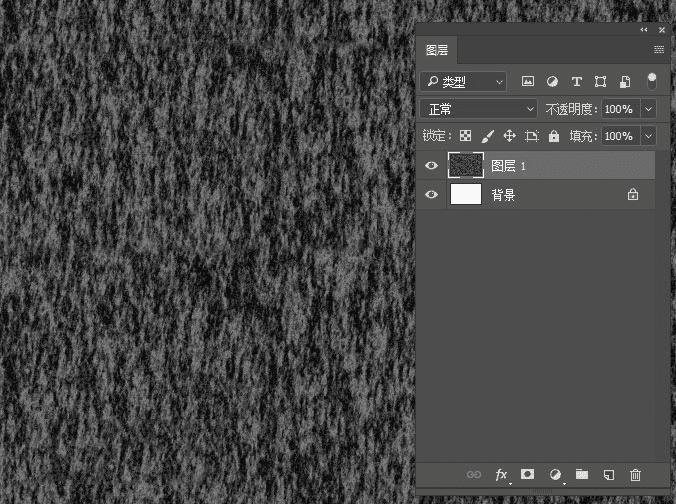Screen dimensions: 676x504
Task: Filter layers by smart object icon
Action: pos(625,81)
